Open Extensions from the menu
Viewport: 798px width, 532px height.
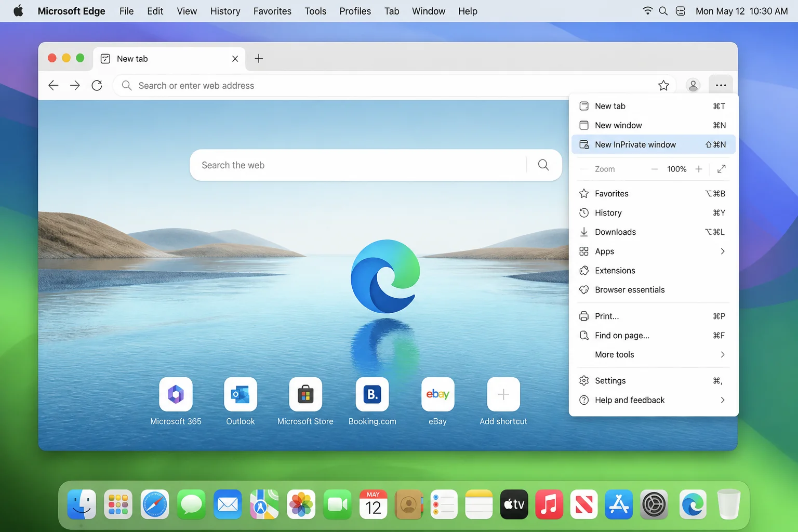[654, 271]
